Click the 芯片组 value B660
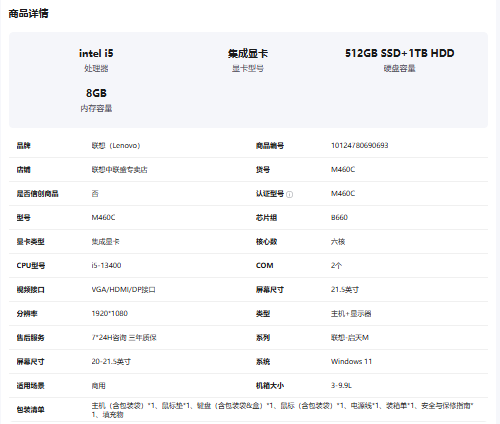Screen dimensions: 500x424 (339, 218)
